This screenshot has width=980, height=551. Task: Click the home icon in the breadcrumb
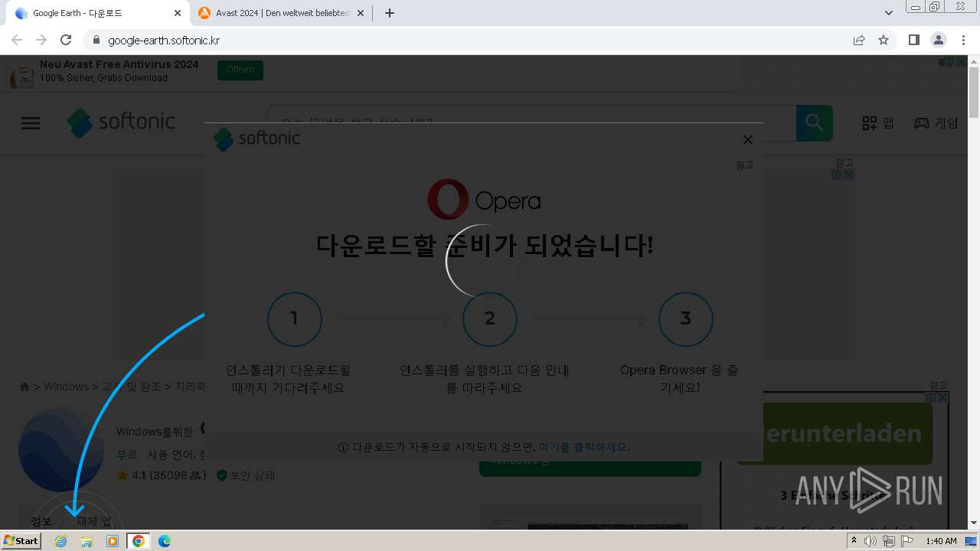click(x=24, y=386)
